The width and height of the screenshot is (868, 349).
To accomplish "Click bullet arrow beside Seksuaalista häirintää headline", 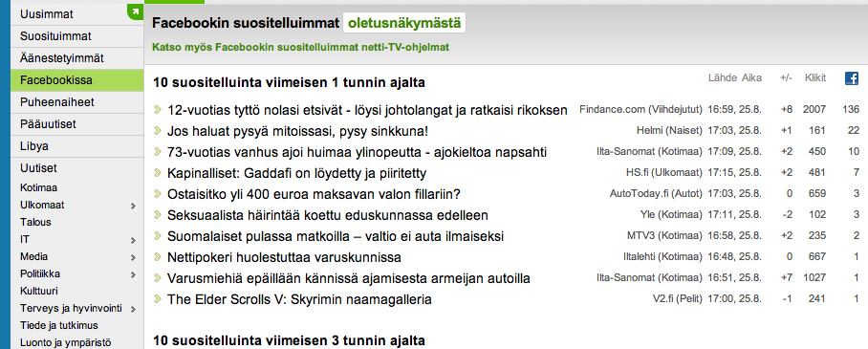I will (158, 215).
